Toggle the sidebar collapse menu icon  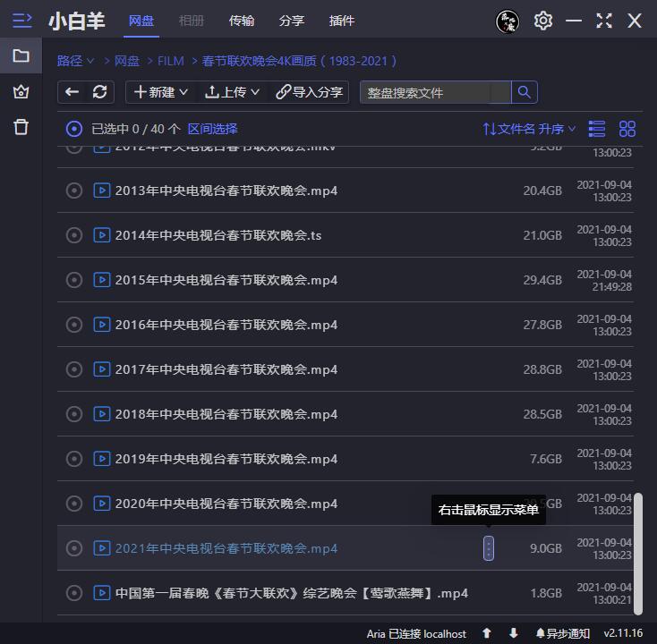click(x=21, y=21)
